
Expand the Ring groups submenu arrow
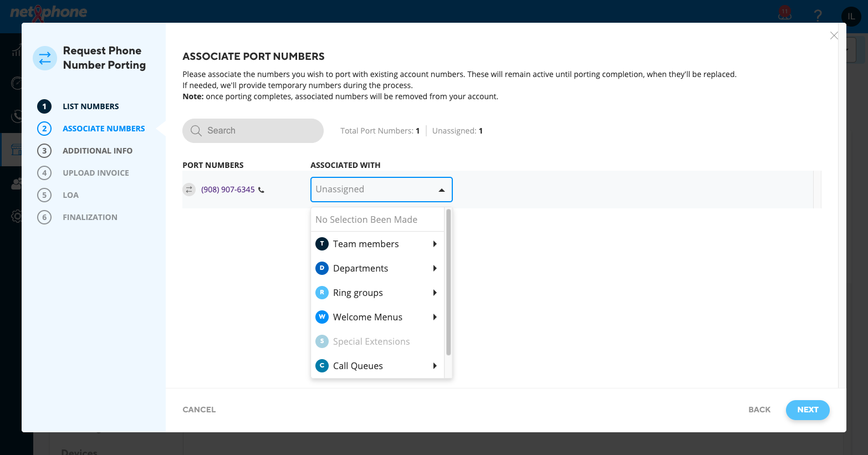click(435, 293)
